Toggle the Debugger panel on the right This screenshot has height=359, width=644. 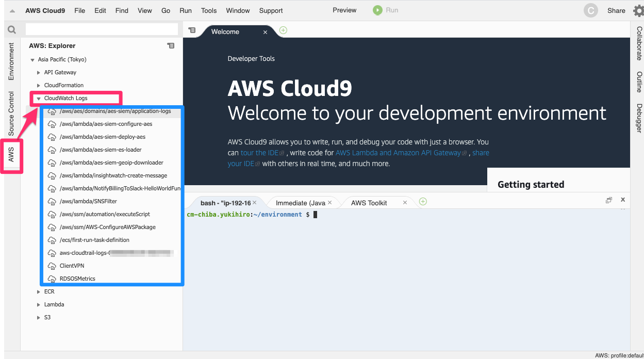click(x=639, y=118)
